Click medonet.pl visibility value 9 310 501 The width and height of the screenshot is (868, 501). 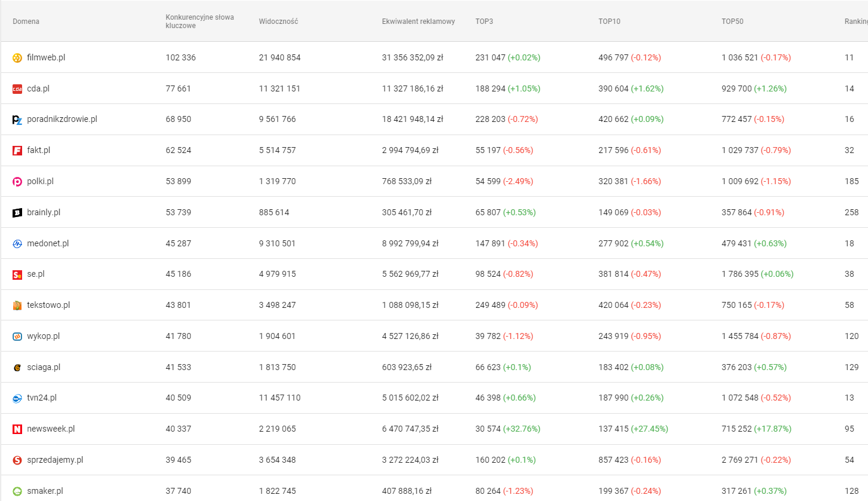(277, 243)
